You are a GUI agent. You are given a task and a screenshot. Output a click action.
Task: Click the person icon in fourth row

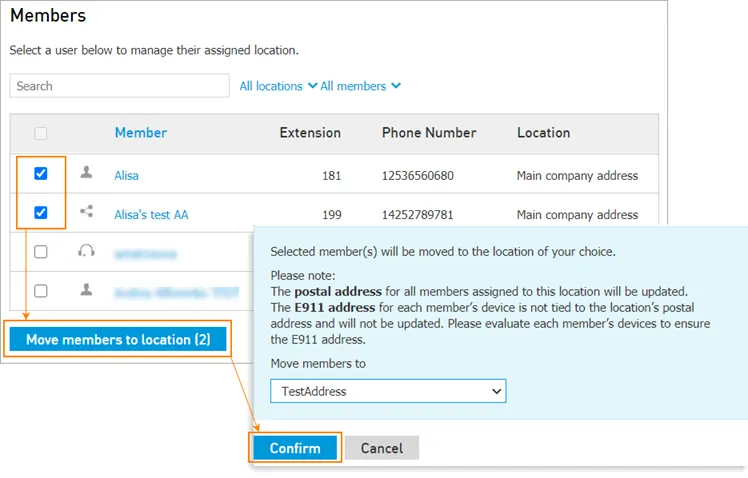click(86, 289)
